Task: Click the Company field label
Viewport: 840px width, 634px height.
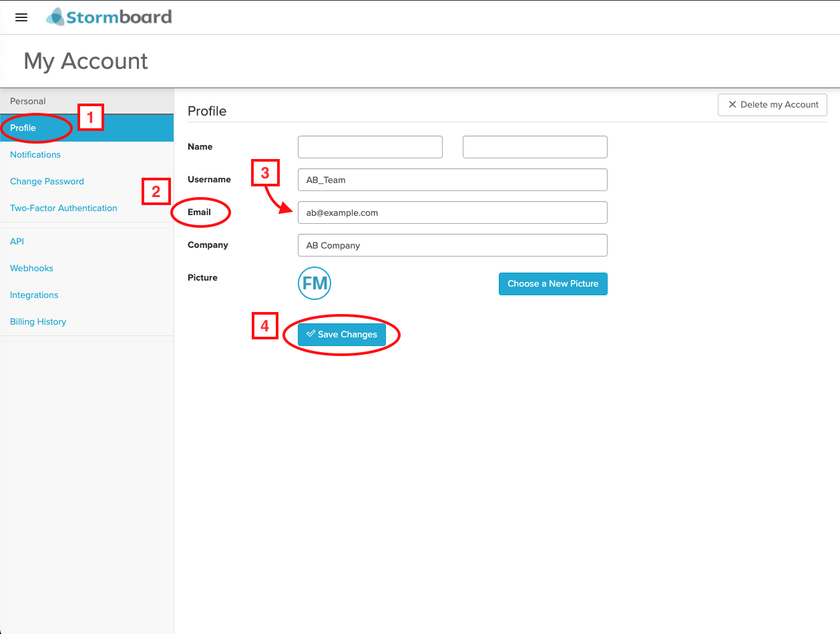Action: point(208,245)
